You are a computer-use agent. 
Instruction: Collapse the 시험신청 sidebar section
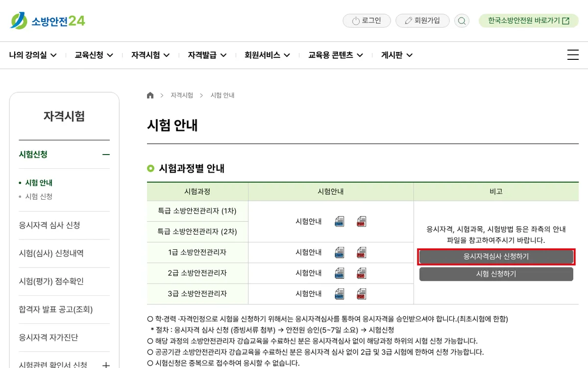point(106,155)
